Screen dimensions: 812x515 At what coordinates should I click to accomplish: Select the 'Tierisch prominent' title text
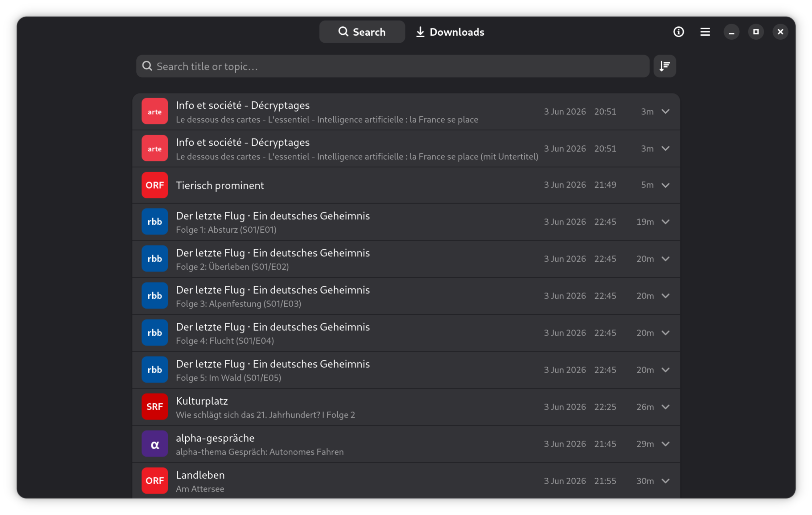coord(220,186)
